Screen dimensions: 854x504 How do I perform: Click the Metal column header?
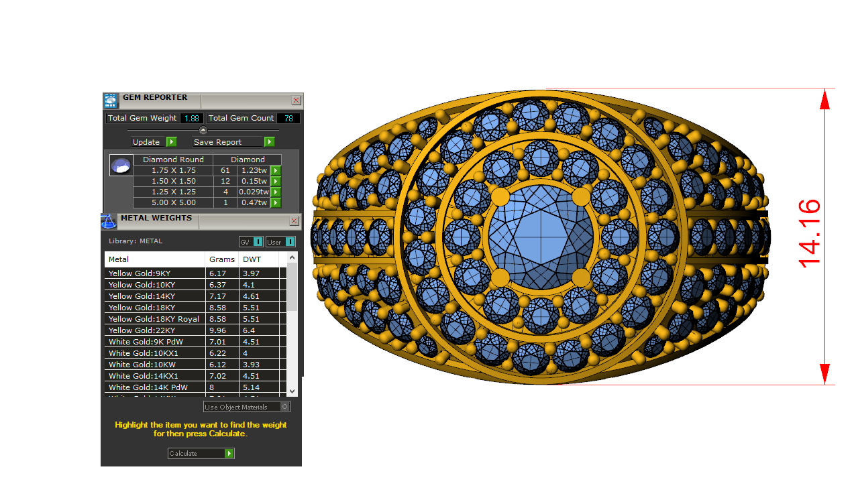[x=154, y=259]
